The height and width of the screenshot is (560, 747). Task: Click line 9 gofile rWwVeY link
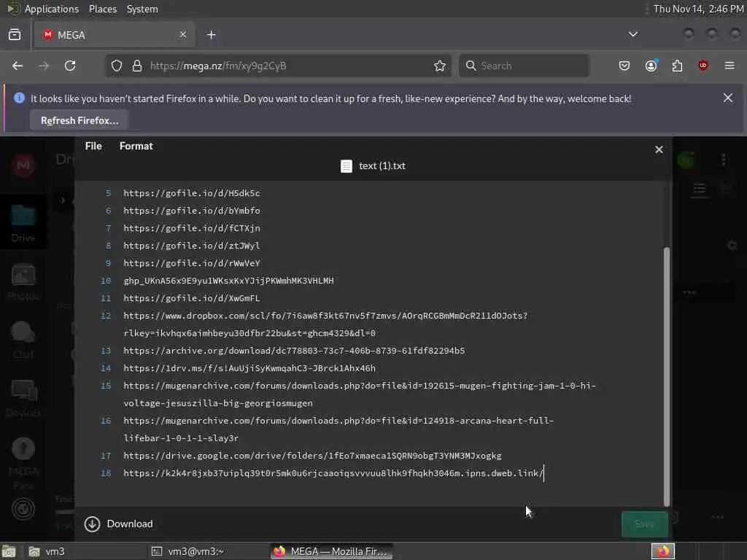(192, 262)
